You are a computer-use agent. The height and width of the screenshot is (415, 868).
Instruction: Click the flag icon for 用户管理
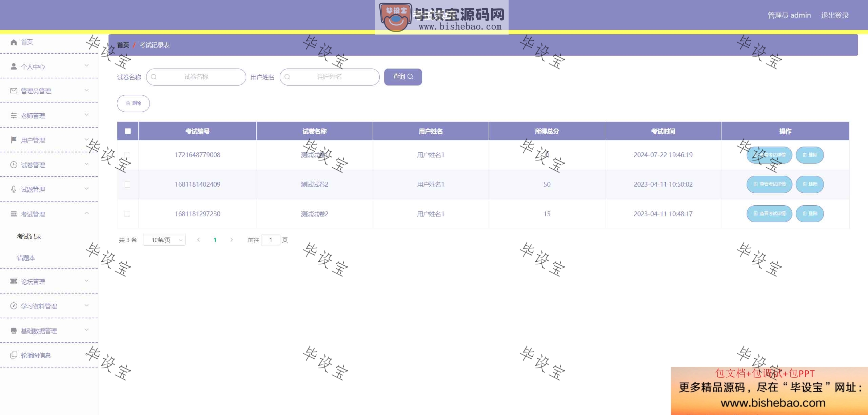click(x=14, y=140)
